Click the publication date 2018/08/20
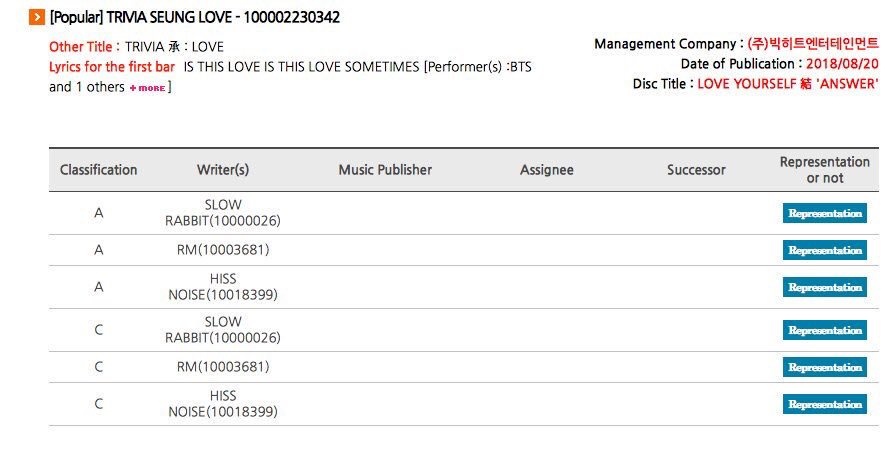The width and height of the screenshot is (893, 450). coord(842,64)
